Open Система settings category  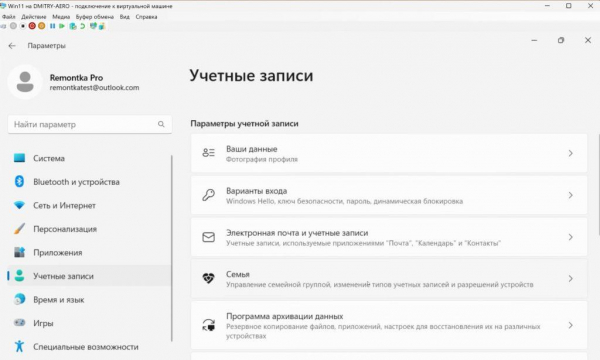pyautogui.click(x=89, y=158)
